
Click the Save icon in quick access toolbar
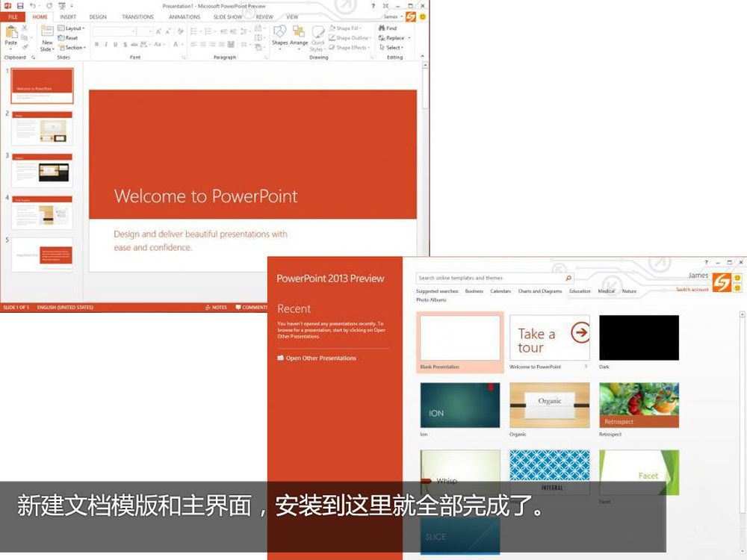pos(20,5)
